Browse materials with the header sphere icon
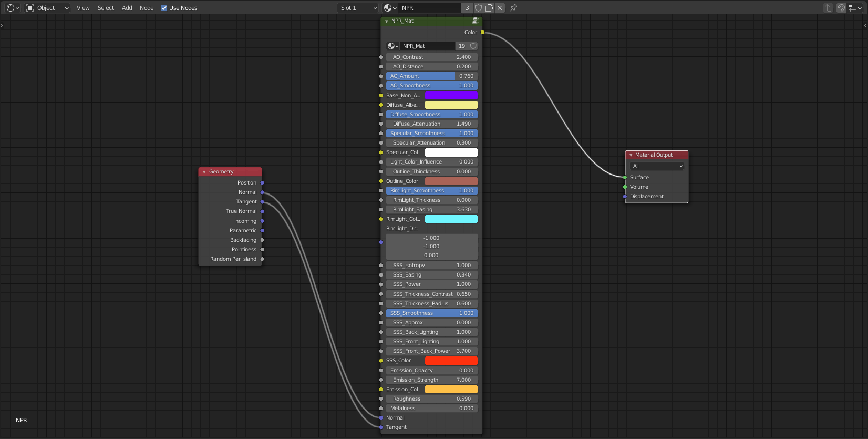Image resolution: width=868 pixels, height=439 pixels. coord(390,8)
